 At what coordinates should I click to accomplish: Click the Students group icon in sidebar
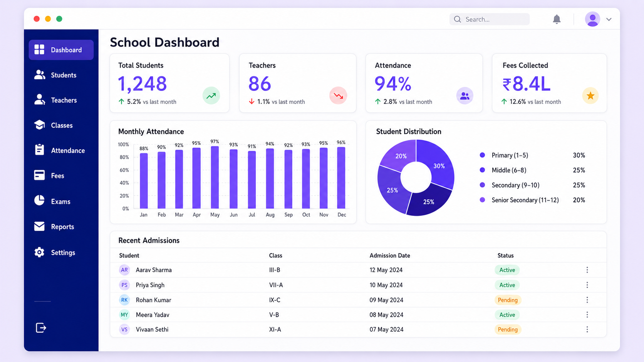40,75
